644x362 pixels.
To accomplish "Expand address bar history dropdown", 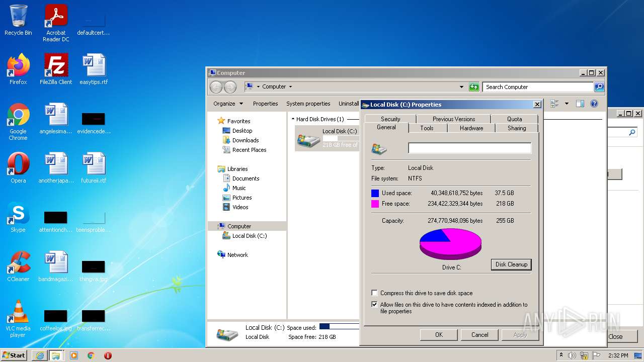I will [461, 87].
